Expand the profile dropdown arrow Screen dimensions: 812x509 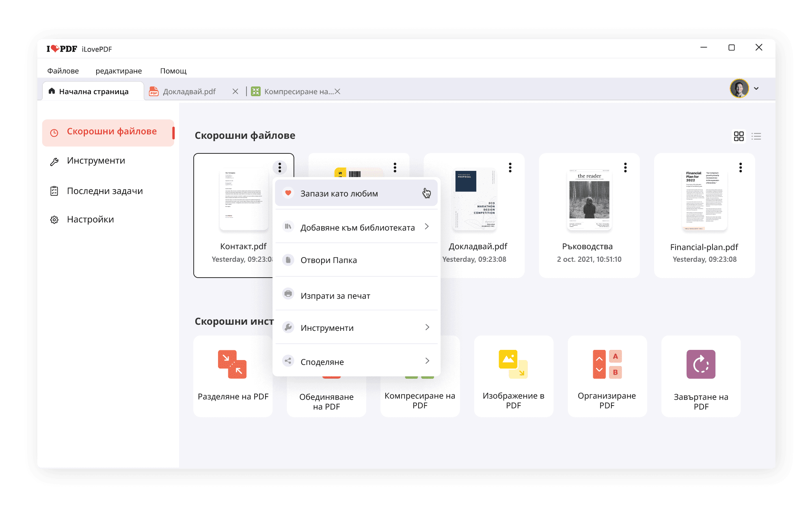click(x=756, y=88)
